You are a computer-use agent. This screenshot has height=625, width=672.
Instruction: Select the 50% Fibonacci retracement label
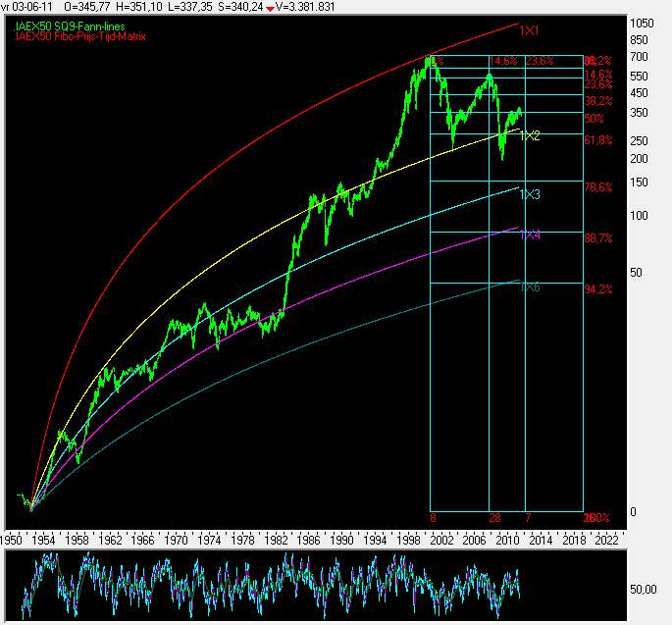point(593,119)
